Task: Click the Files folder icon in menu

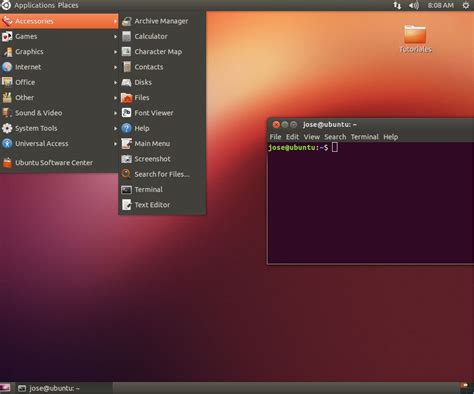Action: (126, 98)
